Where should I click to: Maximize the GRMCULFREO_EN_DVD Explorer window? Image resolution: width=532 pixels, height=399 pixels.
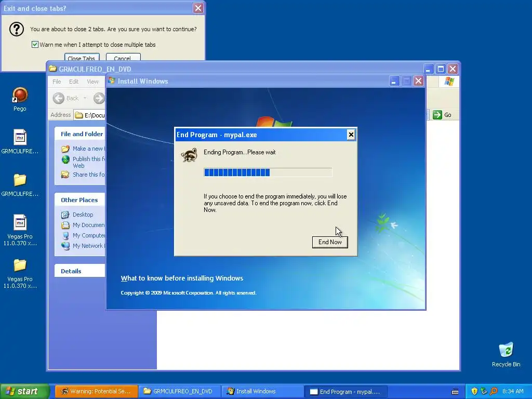[441, 69]
